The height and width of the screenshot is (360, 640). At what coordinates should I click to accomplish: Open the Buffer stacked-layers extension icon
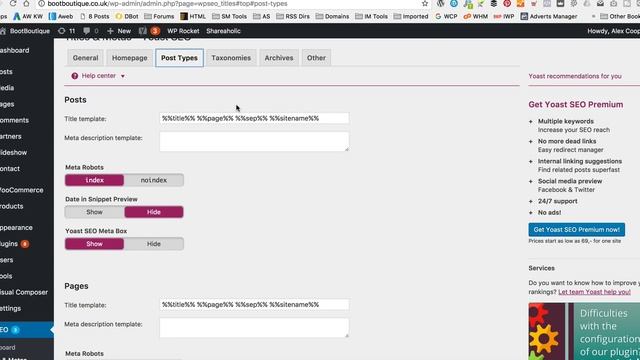(494, 3)
